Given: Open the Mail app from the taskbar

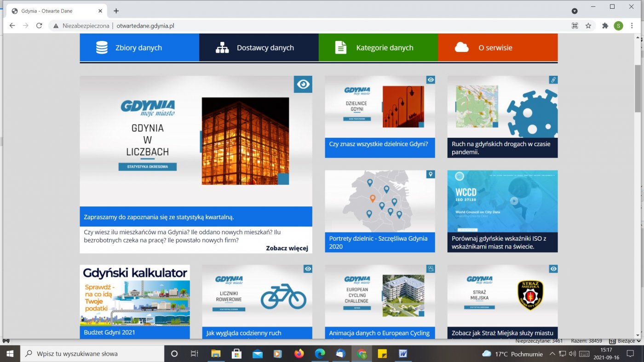Looking at the screenshot, I should (257, 354).
